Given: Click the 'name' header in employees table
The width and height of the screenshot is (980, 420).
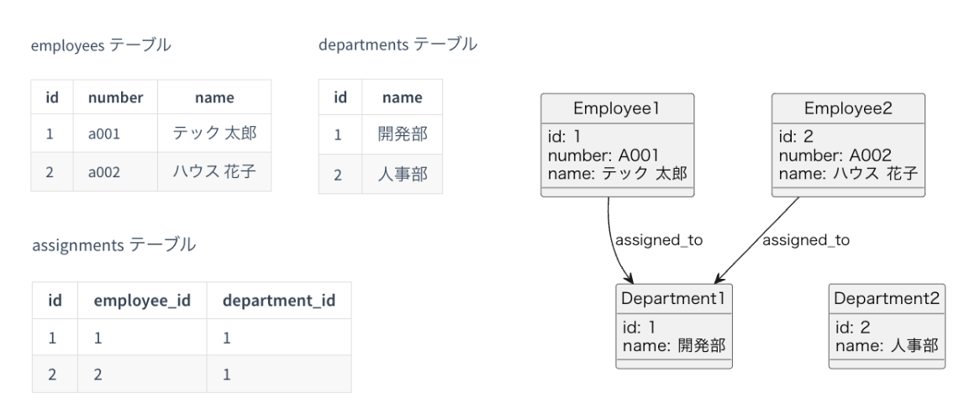Looking at the screenshot, I should coord(214,97).
